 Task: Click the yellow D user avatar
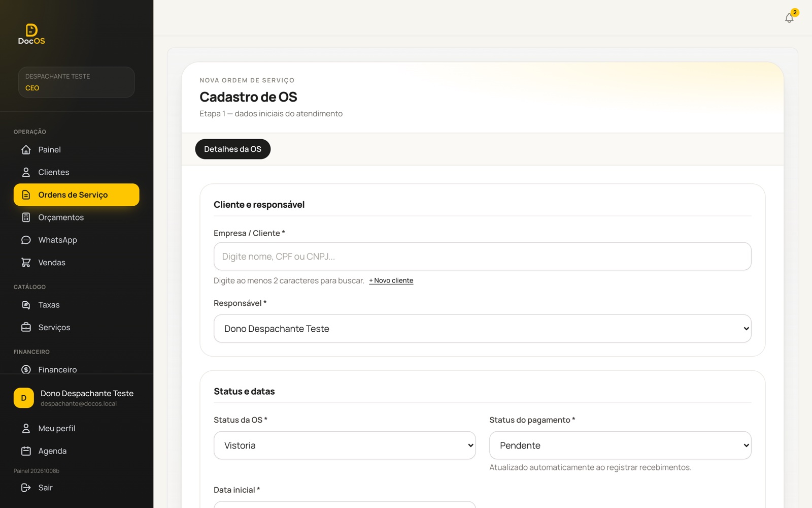(x=24, y=398)
